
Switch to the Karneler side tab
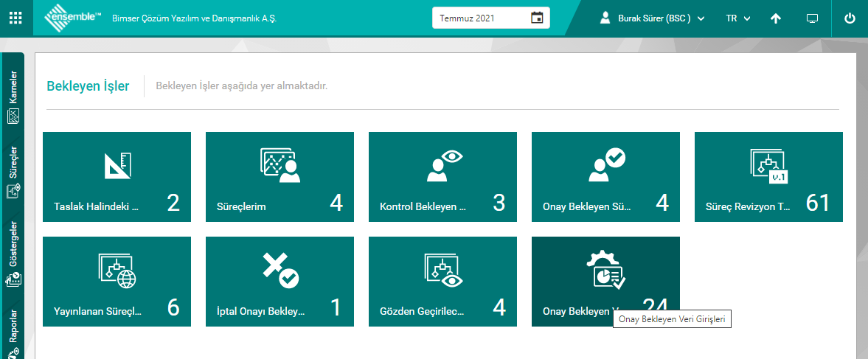tap(13, 97)
